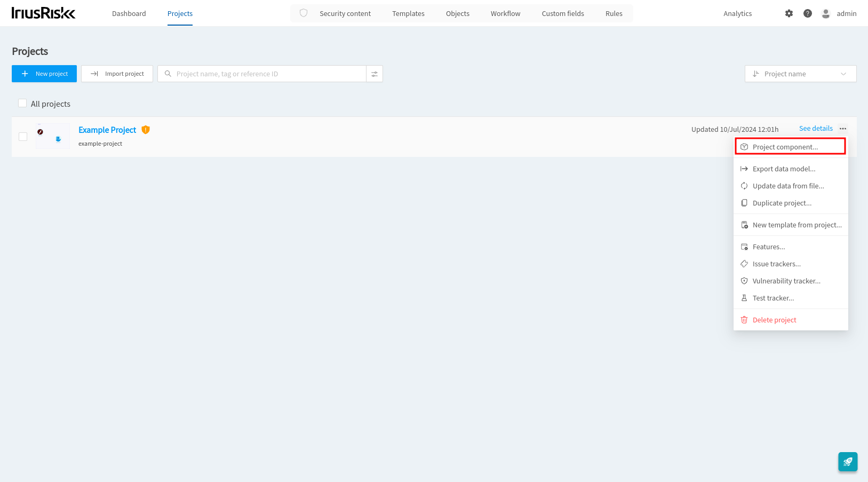Click the magnifier icon in search box
This screenshot has height=482, width=868.
click(x=168, y=74)
